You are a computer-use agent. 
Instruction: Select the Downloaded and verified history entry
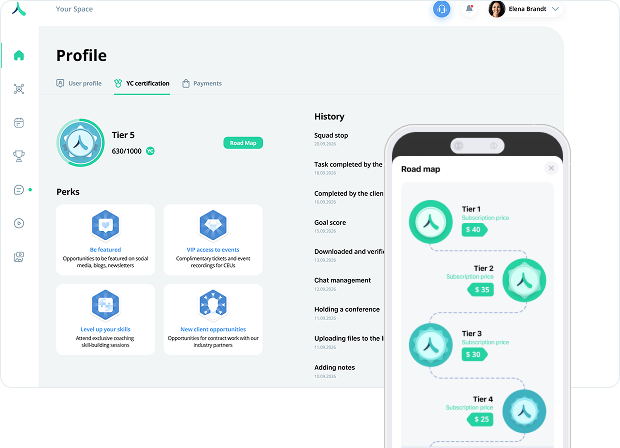(x=349, y=255)
